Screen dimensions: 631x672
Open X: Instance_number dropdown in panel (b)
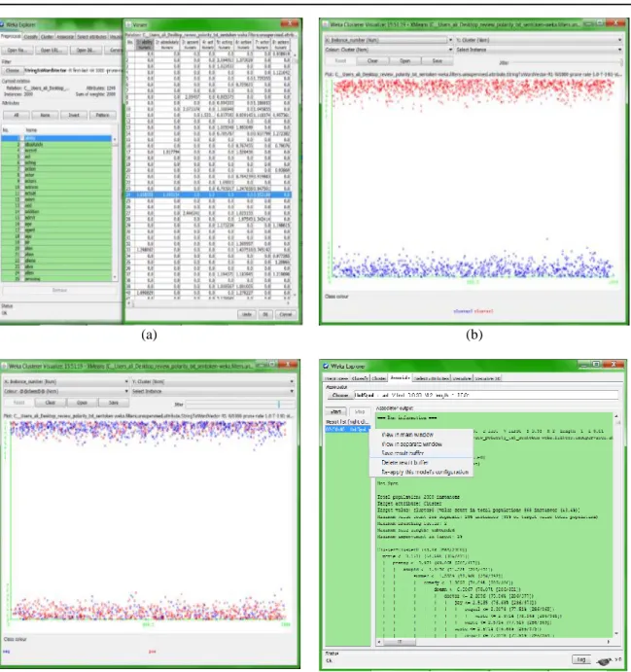click(389, 40)
